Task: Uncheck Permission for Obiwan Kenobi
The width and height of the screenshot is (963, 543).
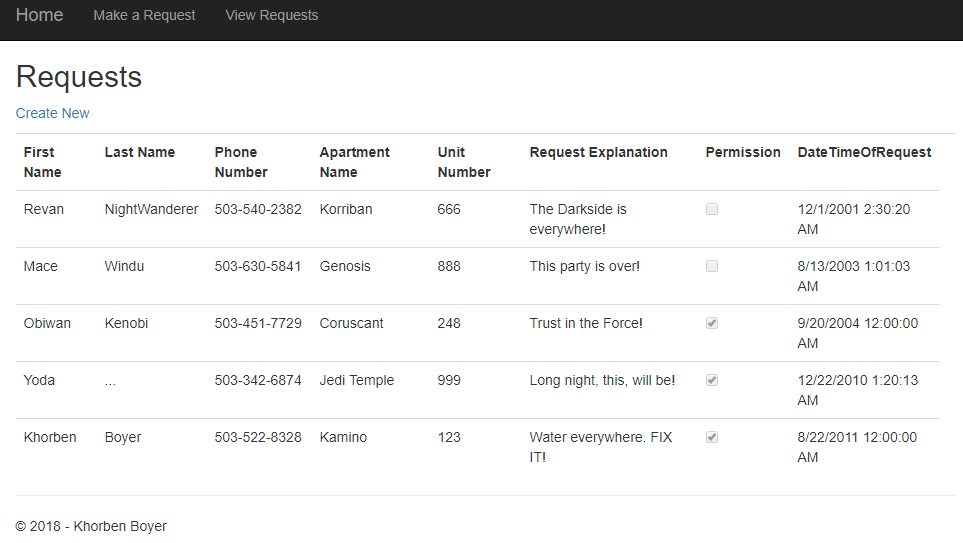Action: point(712,323)
